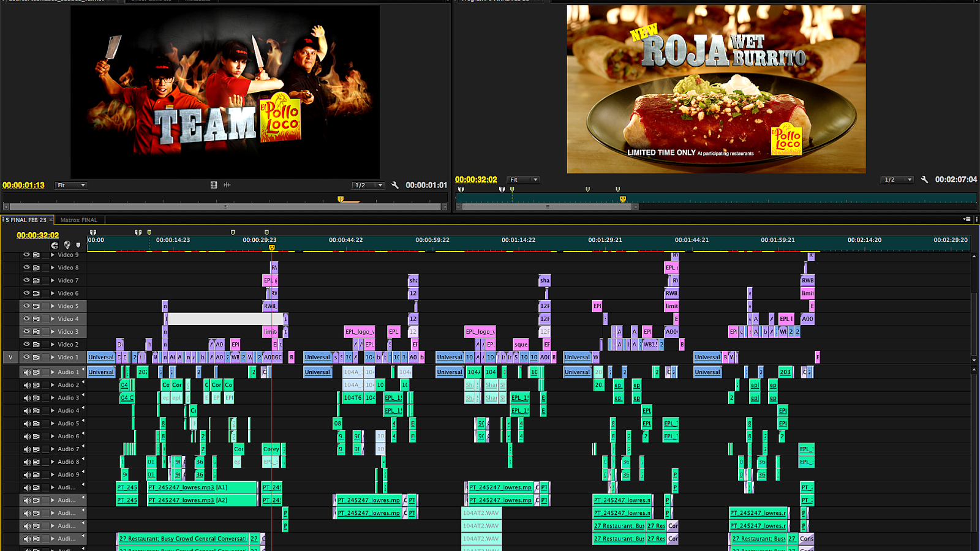Toggle sync lock on Video 9
The height and width of the screenshot is (551, 980).
36,255
